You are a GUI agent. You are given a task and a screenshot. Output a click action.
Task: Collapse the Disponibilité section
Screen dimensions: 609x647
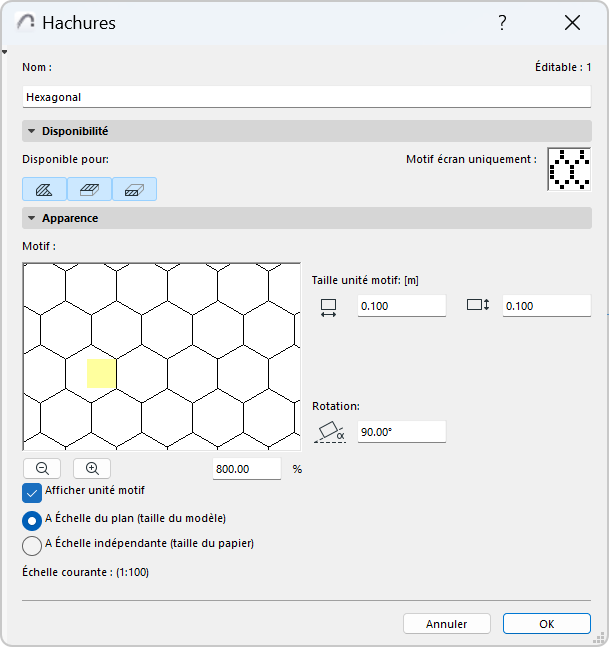point(32,131)
